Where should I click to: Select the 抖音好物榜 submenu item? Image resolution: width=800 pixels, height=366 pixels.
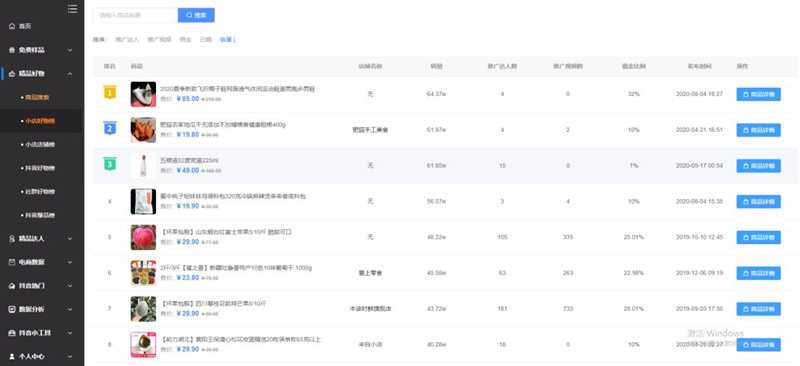[x=40, y=168]
